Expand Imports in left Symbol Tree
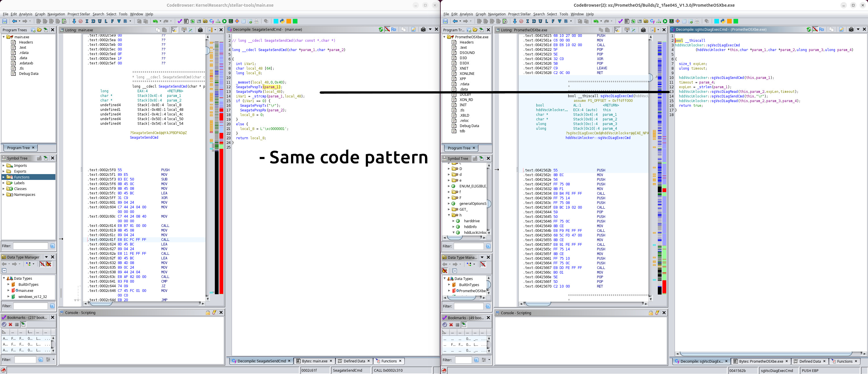Screen dimensions: 868x374 tap(4, 166)
